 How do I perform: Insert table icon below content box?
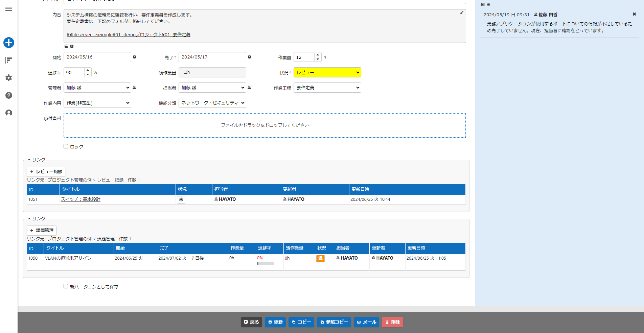[x=72, y=46]
